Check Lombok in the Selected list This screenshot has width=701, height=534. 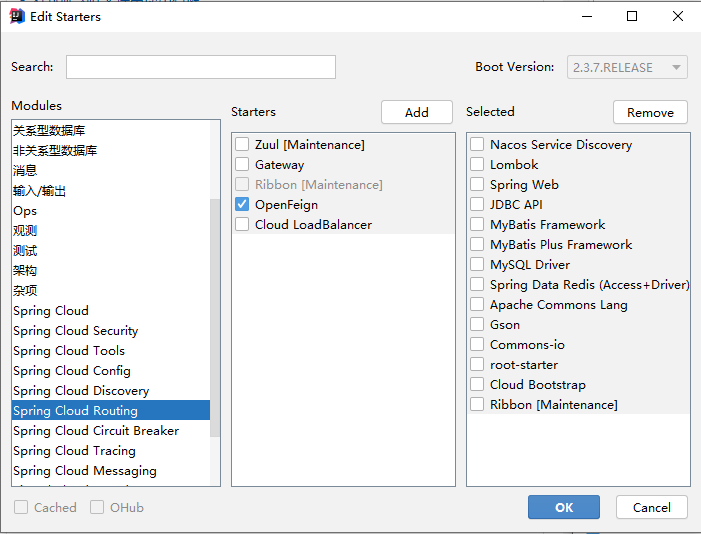pyautogui.click(x=477, y=165)
